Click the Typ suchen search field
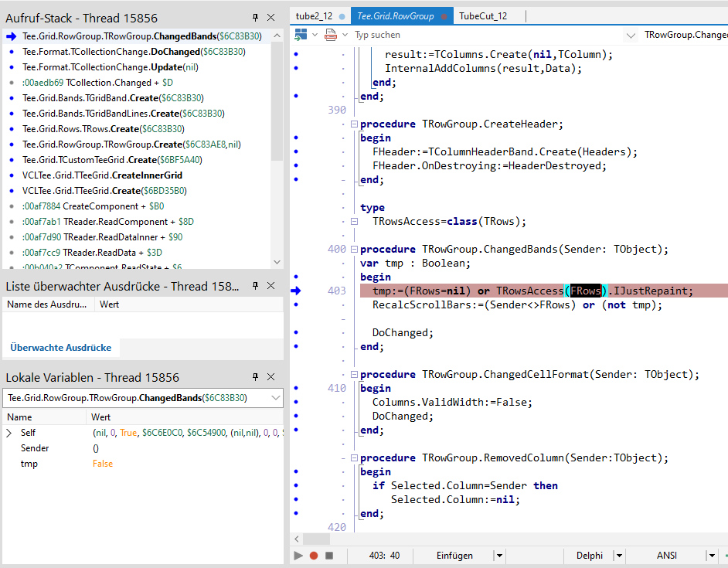Screen dimensions: 728x568 click(488, 35)
